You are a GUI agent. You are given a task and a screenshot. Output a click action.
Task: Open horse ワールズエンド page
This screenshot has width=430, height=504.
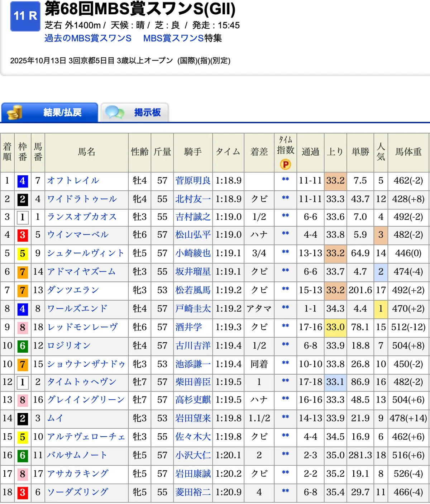pyautogui.click(x=77, y=309)
